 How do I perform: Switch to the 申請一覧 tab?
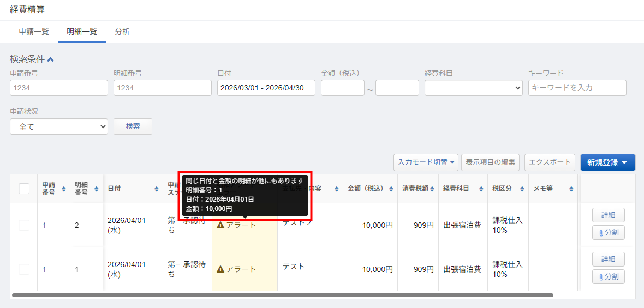click(x=34, y=32)
